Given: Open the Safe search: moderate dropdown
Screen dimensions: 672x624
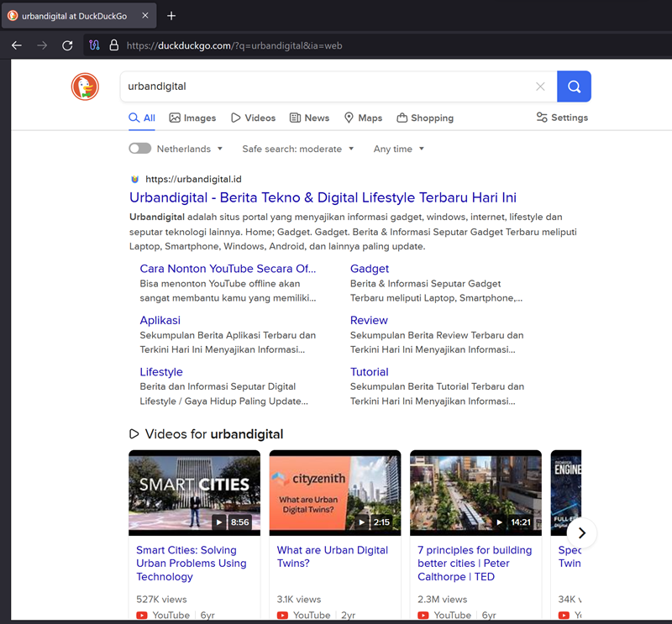Looking at the screenshot, I should tap(298, 149).
